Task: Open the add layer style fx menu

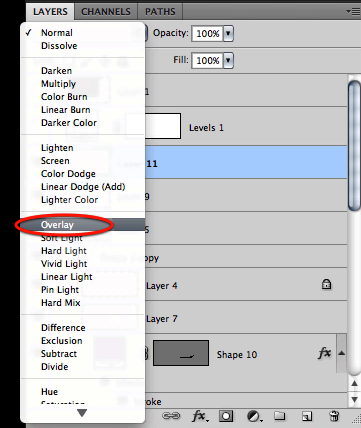Action: pos(200,416)
